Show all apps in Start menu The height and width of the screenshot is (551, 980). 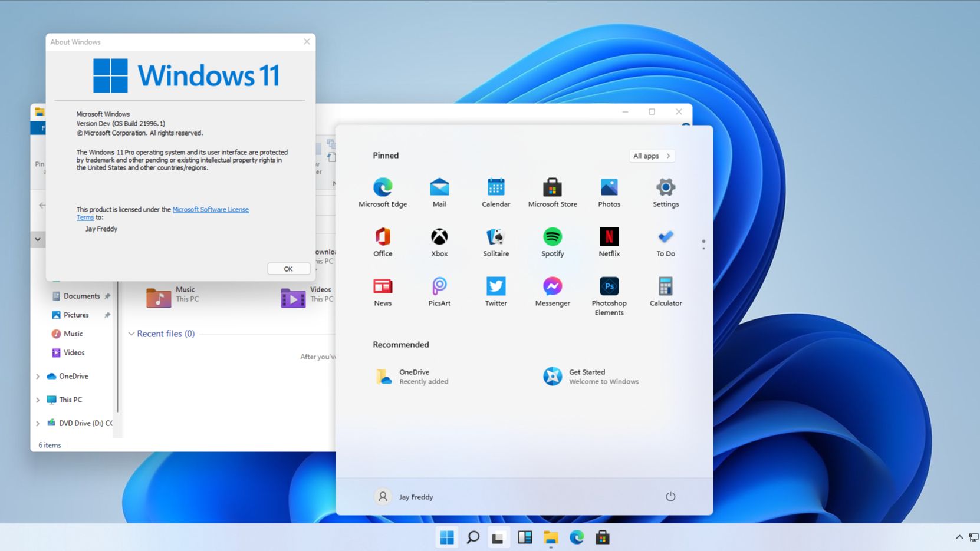point(652,156)
